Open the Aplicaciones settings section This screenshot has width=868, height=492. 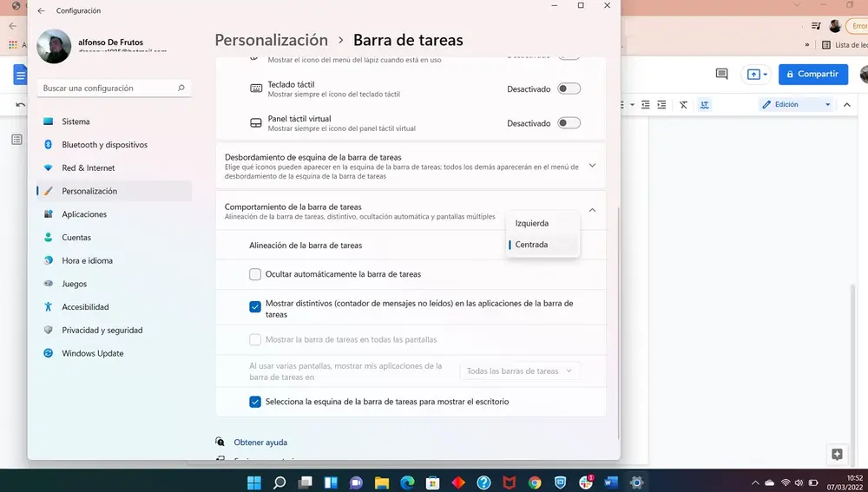tap(114, 214)
